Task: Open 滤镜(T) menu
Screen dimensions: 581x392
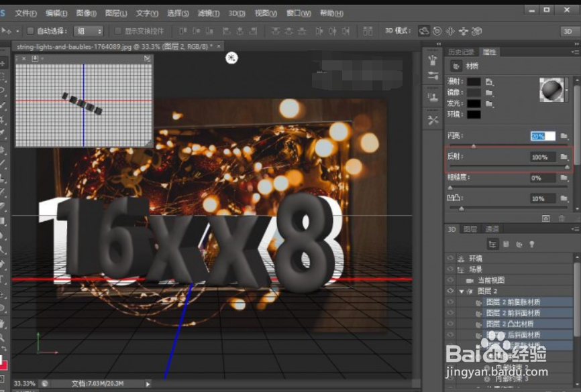Action: pos(209,13)
